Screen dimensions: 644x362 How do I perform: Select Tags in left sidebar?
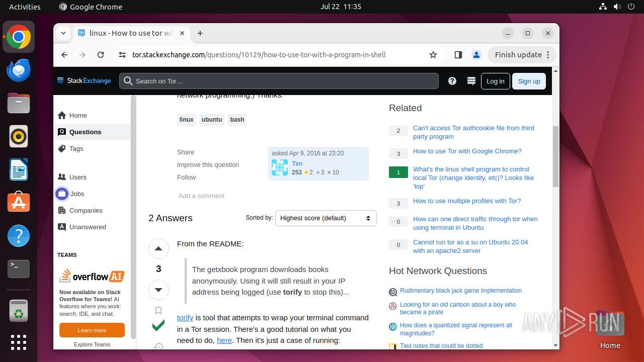tap(92, 148)
